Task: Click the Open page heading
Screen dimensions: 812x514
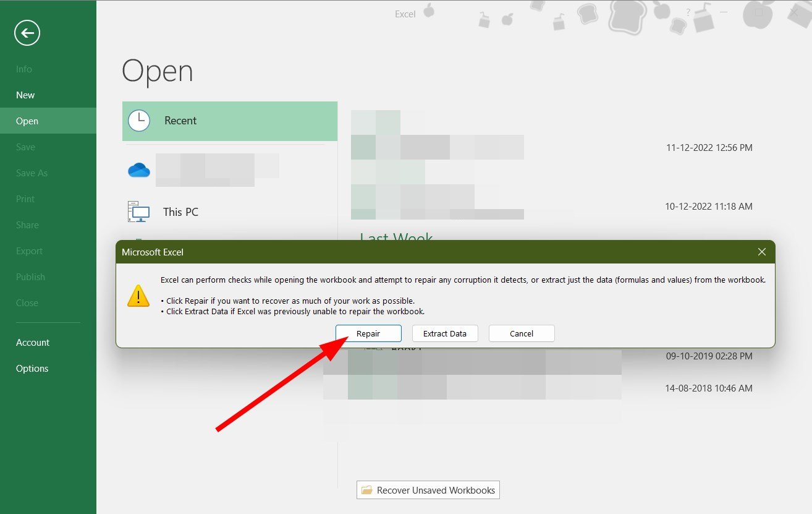Action: point(158,72)
